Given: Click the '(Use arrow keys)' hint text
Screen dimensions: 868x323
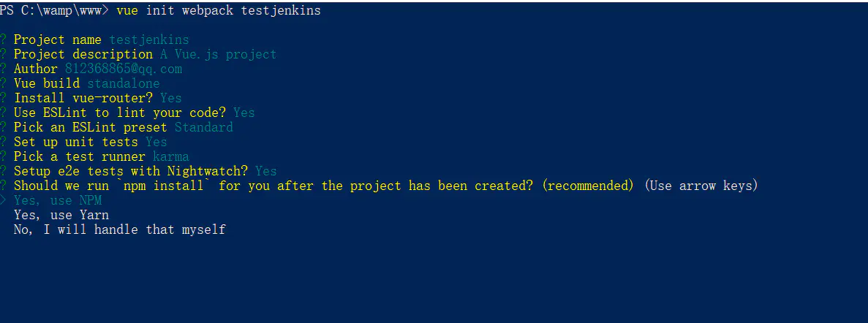Looking at the screenshot, I should pyautogui.click(x=701, y=186).
